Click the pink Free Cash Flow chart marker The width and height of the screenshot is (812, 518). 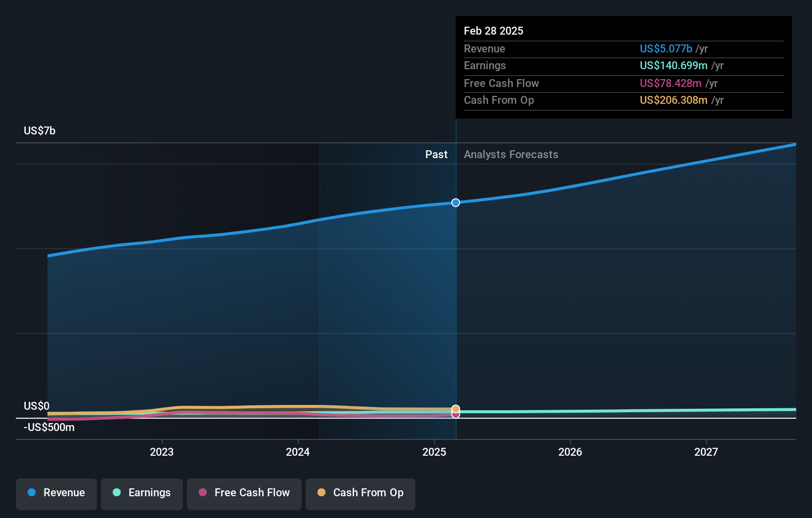[x=455, y=415]
